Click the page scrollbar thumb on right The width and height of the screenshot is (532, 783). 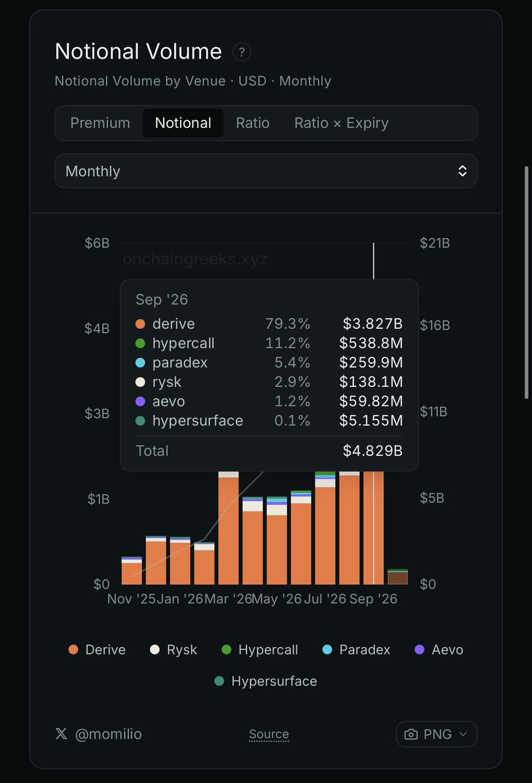[527, 283]
